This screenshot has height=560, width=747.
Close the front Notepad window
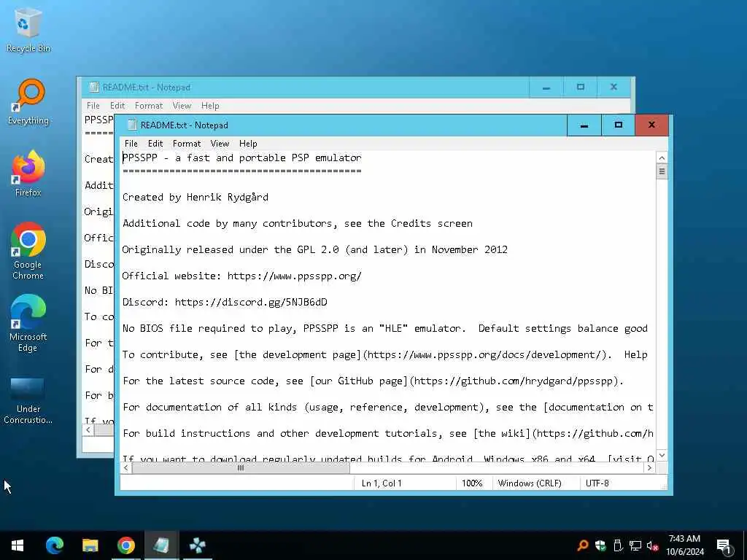click(x=651, y=125)
